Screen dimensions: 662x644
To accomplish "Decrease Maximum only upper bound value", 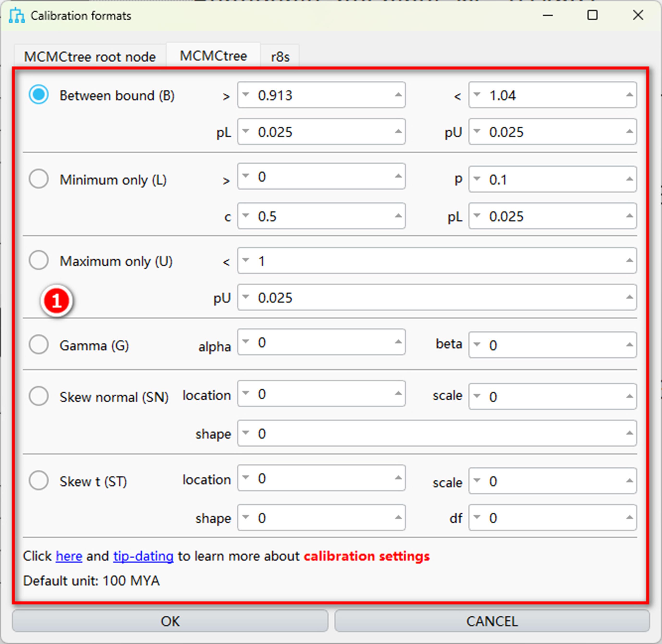I will pyautogui.click(x=246, y=260).
